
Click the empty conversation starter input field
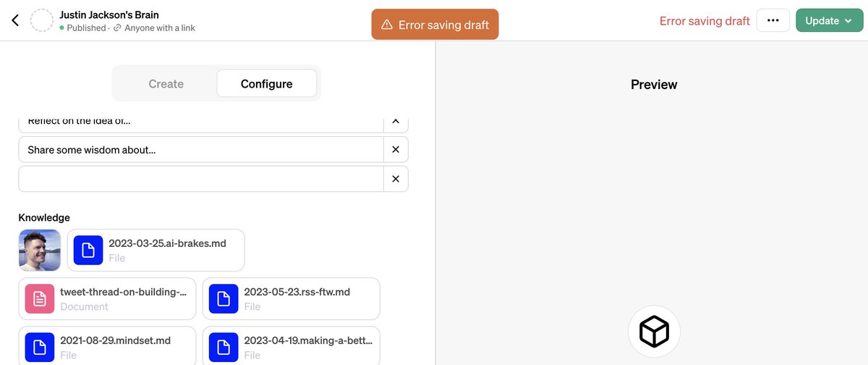(200, 179)
